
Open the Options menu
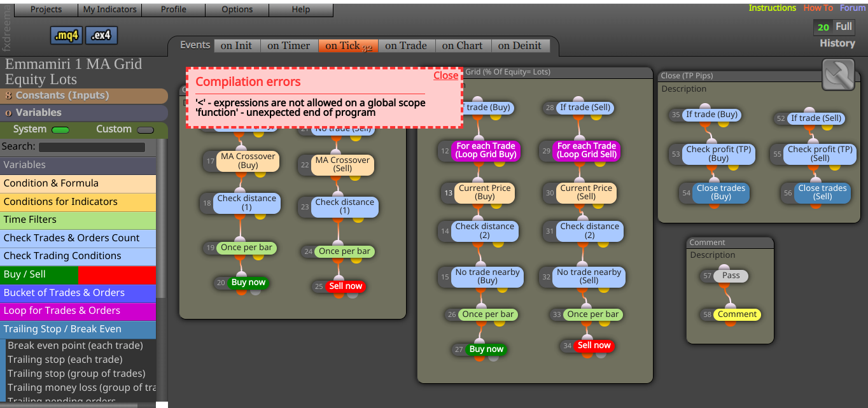coord(237,10)
